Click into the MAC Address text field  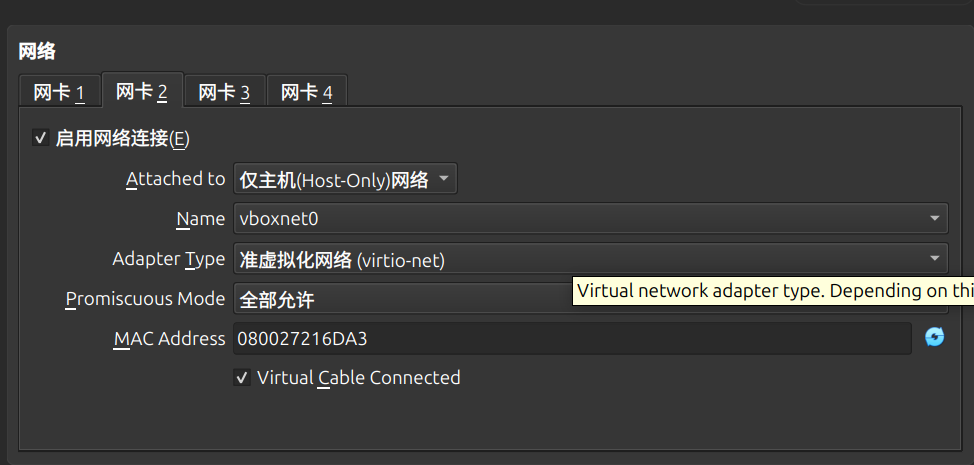pyautogui.click(x=570, y=338)
